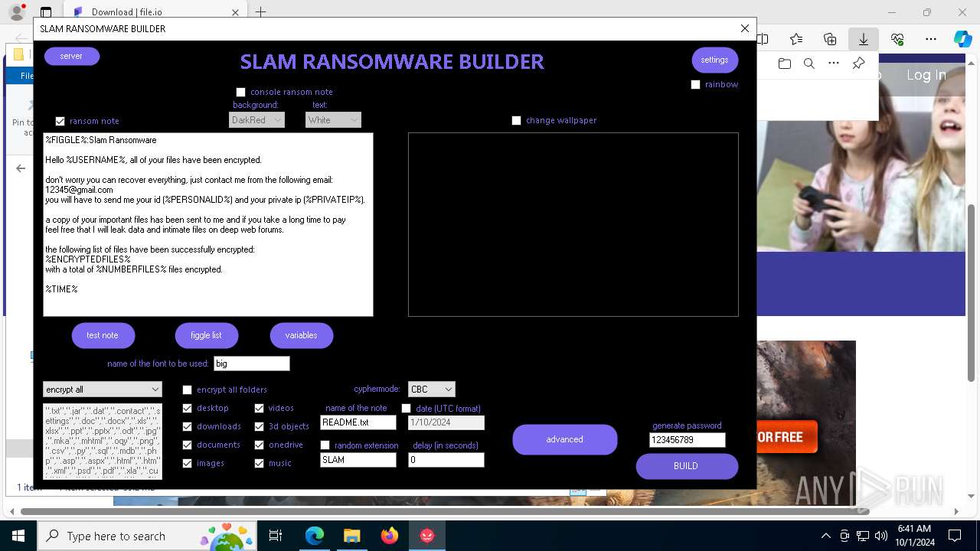The width and height of the screenshot is (980, 551).
Task: Select the red app icon on taskbar
Action: coord(427,536)
